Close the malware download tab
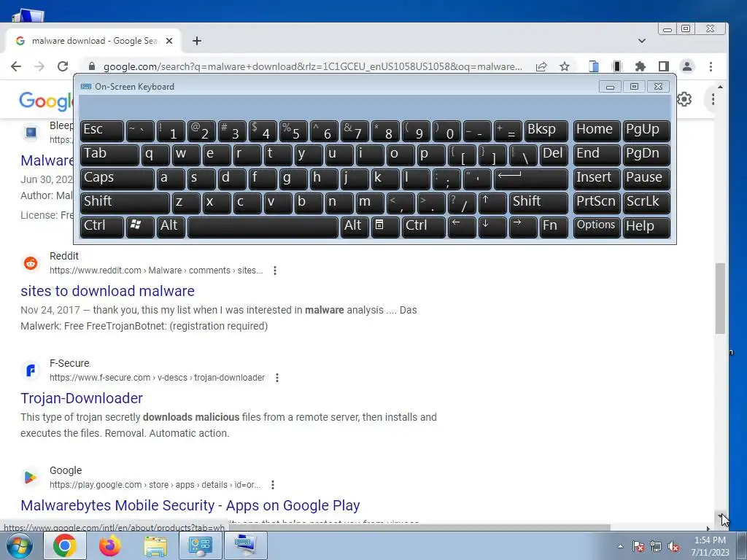747x560 pixels. tap(169, 41)
